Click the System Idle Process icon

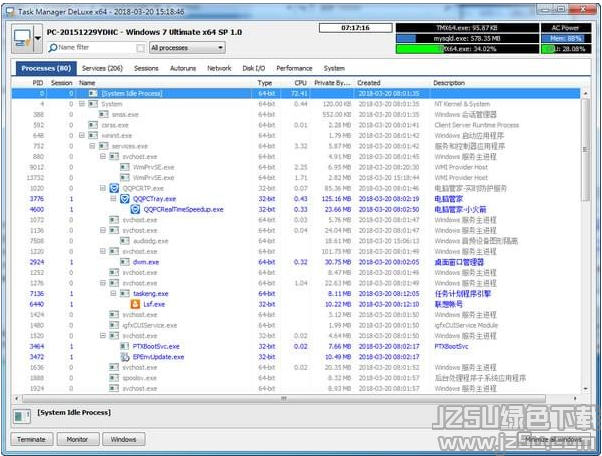93,93
